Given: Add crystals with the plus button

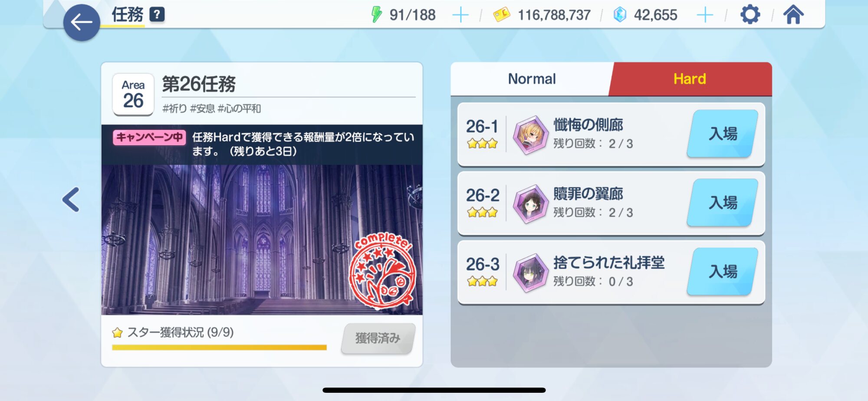Looking at the screenshot, I should pos(705,15).
